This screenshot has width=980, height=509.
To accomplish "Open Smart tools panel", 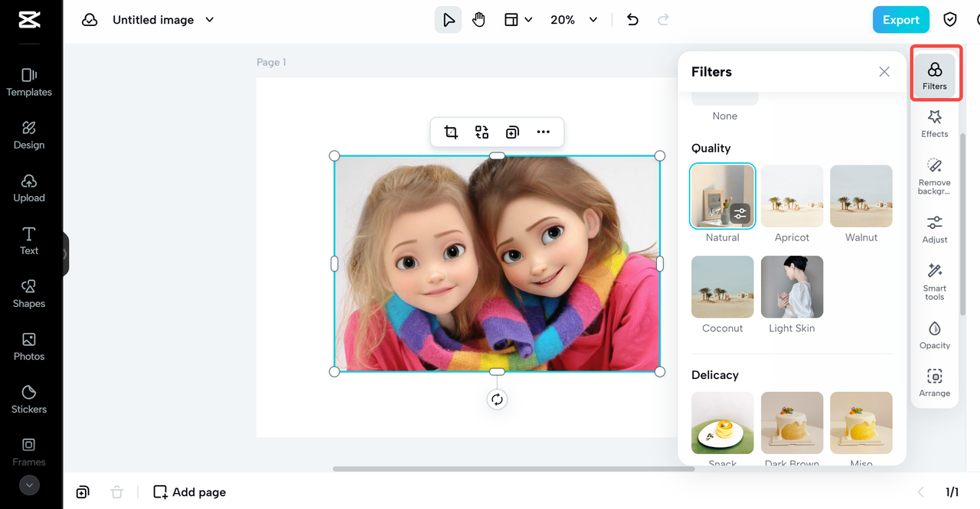I will [934, 281].
